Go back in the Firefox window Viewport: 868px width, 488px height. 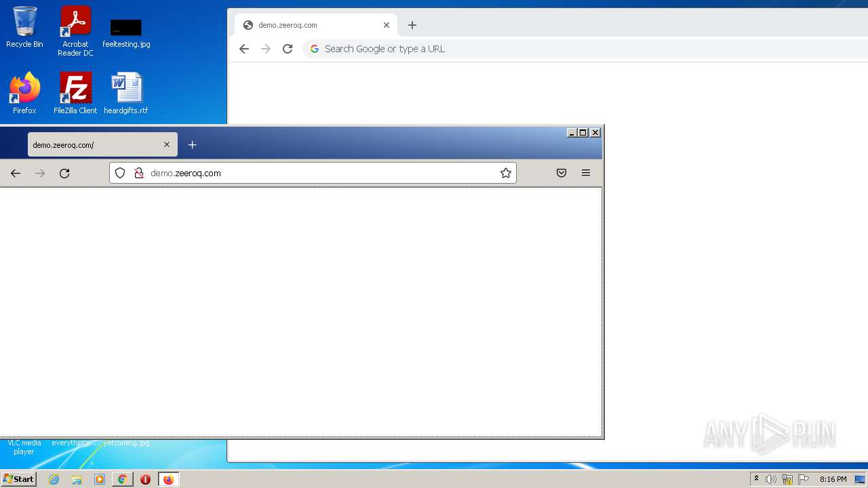coord(16,174)
